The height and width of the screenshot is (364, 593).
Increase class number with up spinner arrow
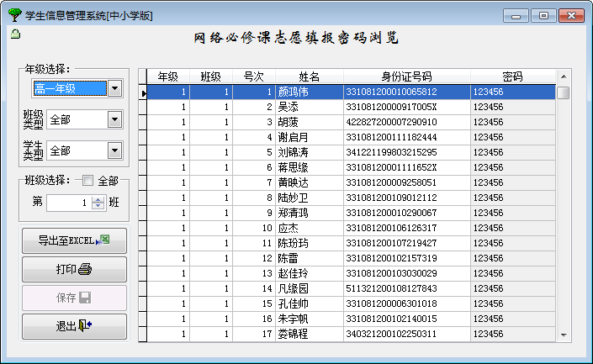click(98, 199)
